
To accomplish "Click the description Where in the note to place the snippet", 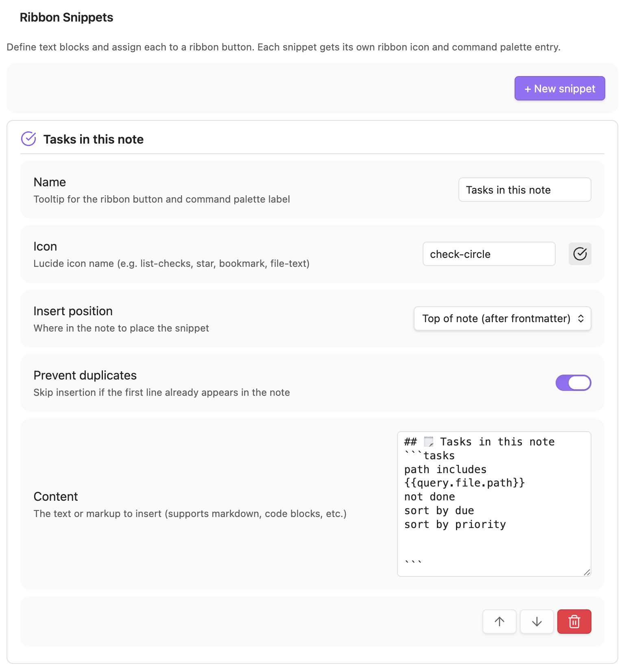I will click(121, 328).
